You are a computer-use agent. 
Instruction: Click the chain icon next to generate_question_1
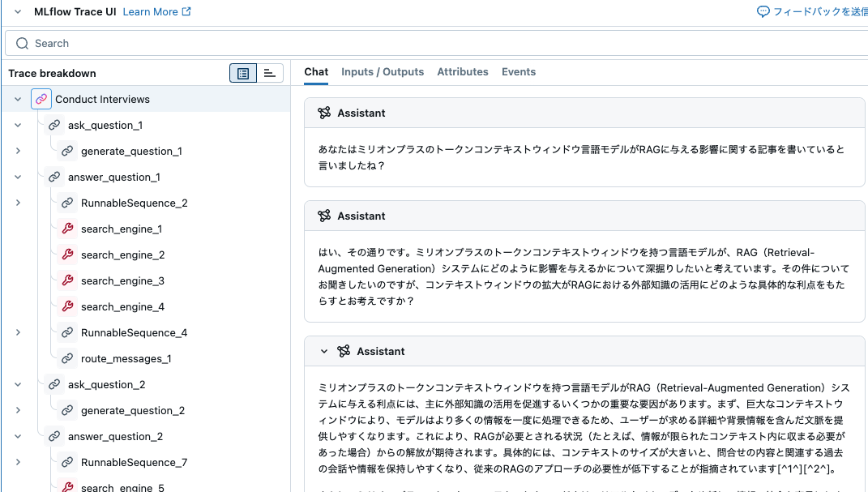(x=67, y=151)
